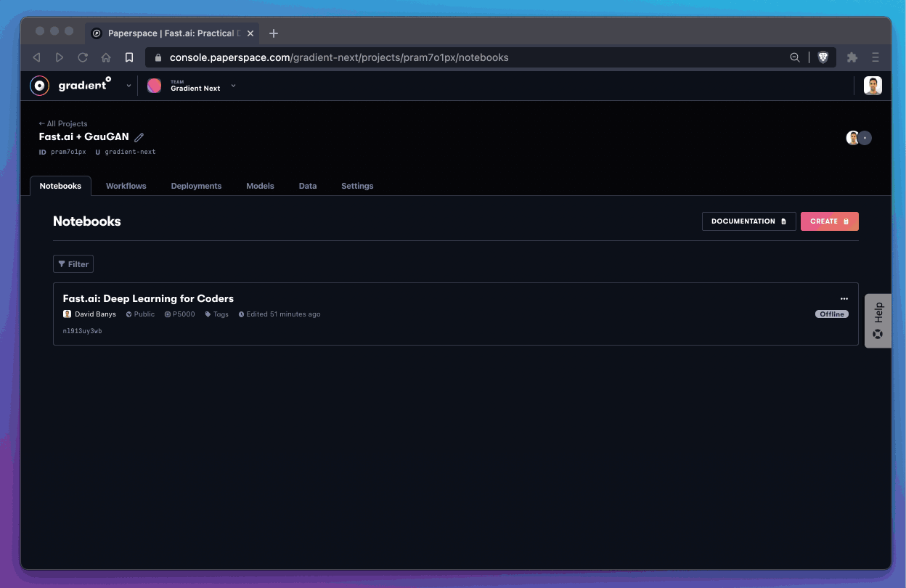Open the Help side tab

878,320
